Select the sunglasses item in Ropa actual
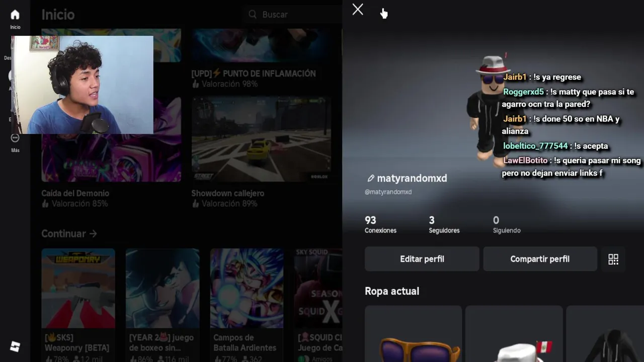This screenshot has width=644, height=362. (413, 334)
